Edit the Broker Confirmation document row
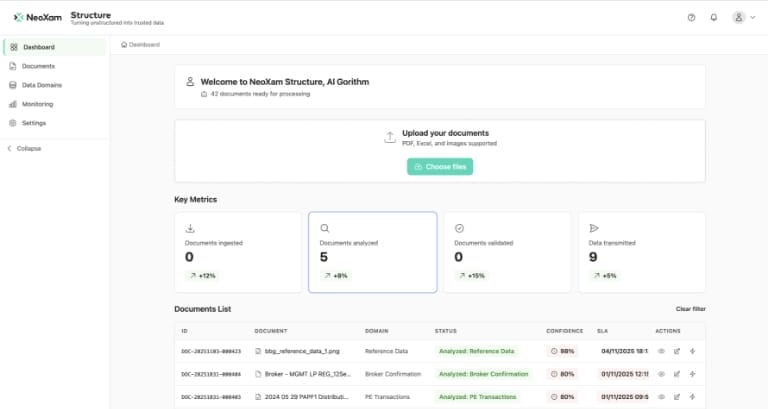Screen dimensions: 768x409 tap(677, 374)
